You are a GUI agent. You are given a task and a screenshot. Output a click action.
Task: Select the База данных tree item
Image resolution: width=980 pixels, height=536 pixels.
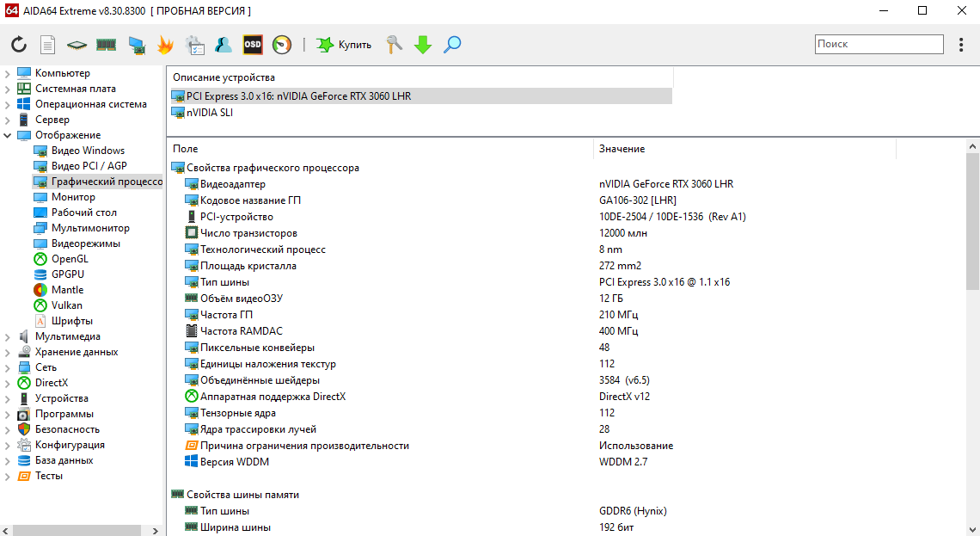point(64,460)
